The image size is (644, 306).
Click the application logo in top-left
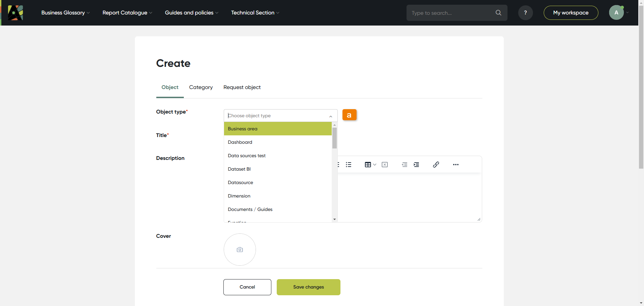15,13
